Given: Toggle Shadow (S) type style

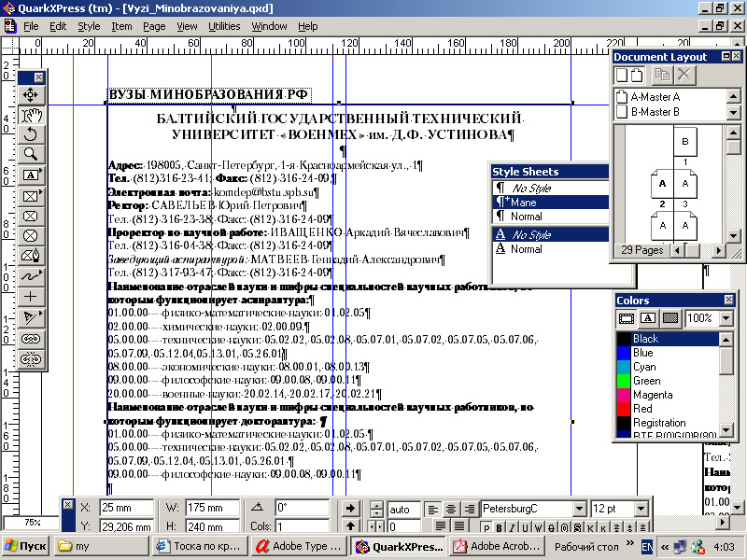Looking at the screenshot, I should point(577,527).
